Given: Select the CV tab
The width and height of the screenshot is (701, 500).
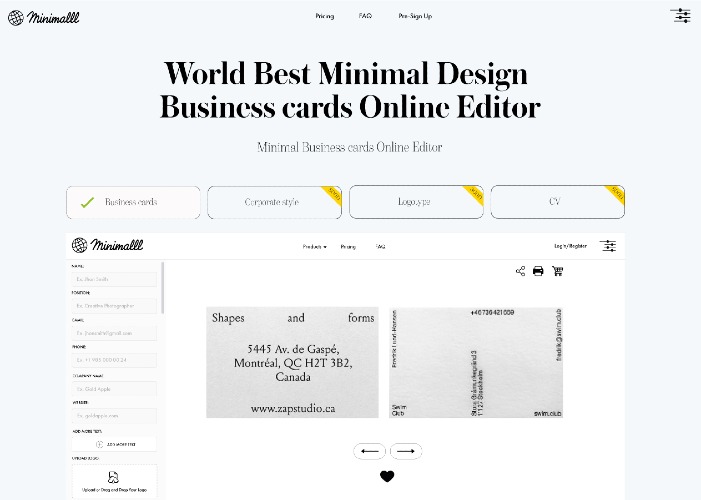Looking at the screenshot, I should 557,202.
